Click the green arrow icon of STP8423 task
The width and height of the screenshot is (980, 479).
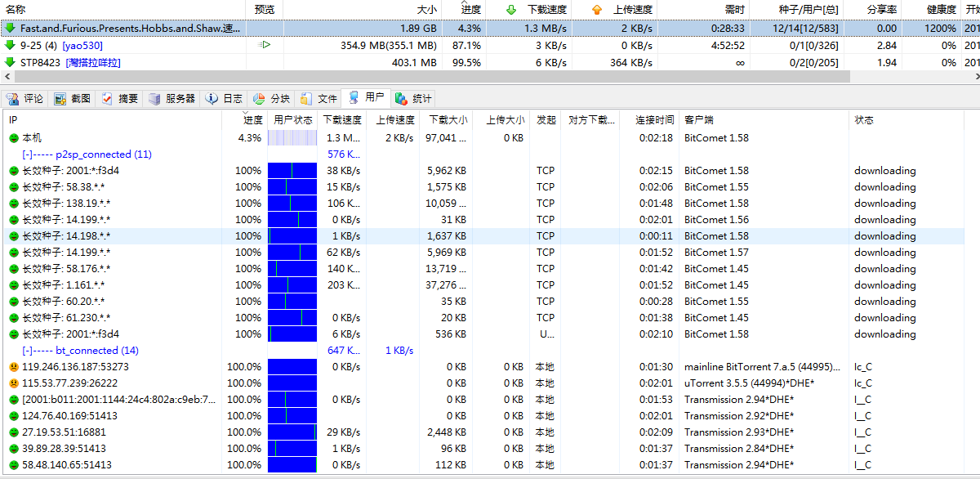click(10, 62)
